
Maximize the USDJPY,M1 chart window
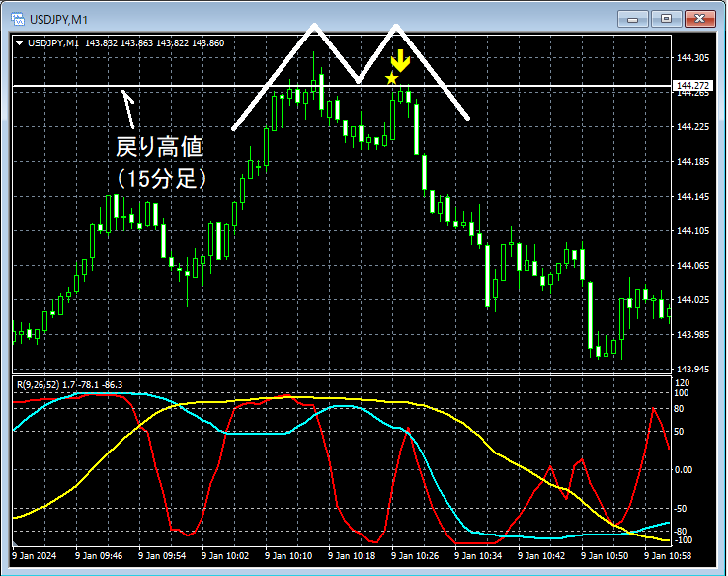(666, 19)
